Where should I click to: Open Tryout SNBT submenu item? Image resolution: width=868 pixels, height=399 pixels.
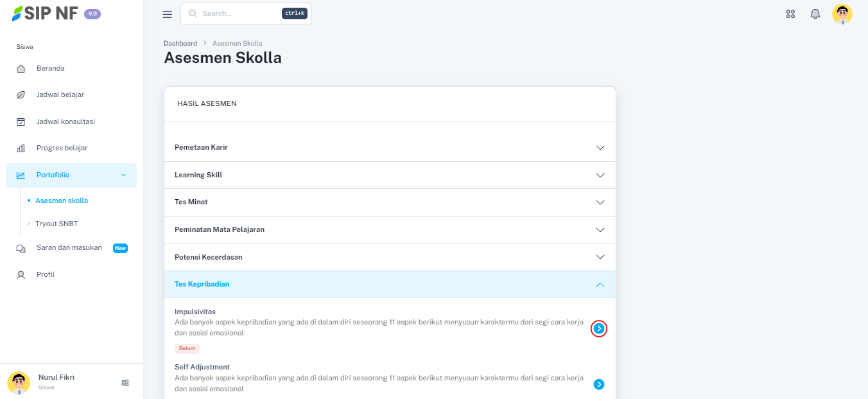[x=56, y=224]
